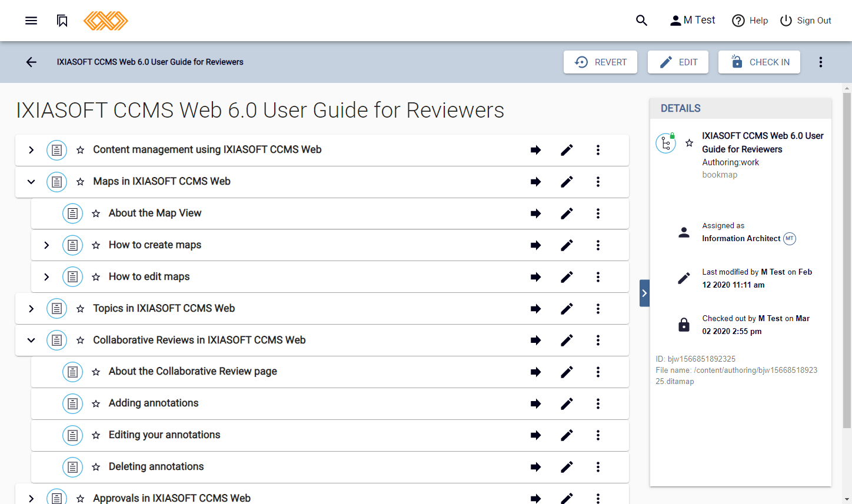Star Topics in IXIASOFT CCMS Web
This screenshot has height=504, width=852.
click(80, 309)
